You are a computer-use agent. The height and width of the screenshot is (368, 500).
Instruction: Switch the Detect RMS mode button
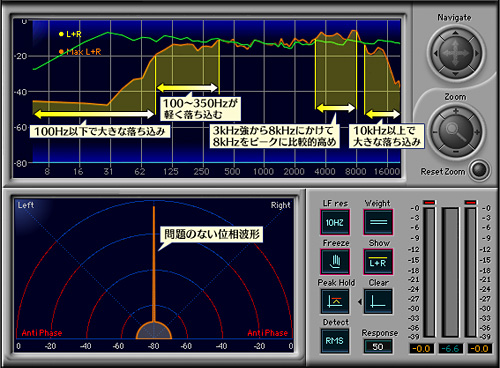click(335, 341)
